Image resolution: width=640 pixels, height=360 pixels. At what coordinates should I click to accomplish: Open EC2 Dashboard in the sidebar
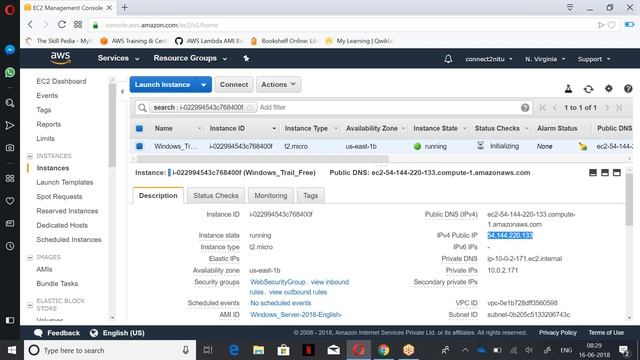pyautogui.click(x=61, y=81)
